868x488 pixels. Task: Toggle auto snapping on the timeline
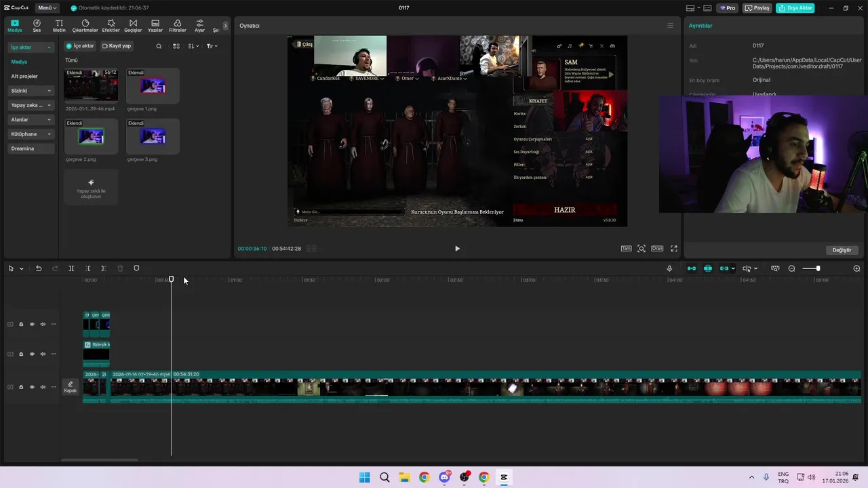coord(708,268)
